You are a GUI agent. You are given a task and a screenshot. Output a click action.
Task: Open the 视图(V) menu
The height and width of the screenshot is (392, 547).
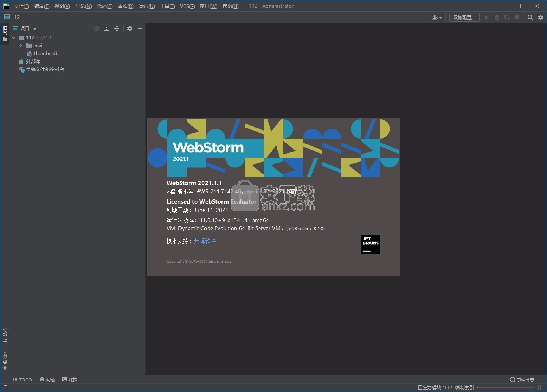coord(62,6)
